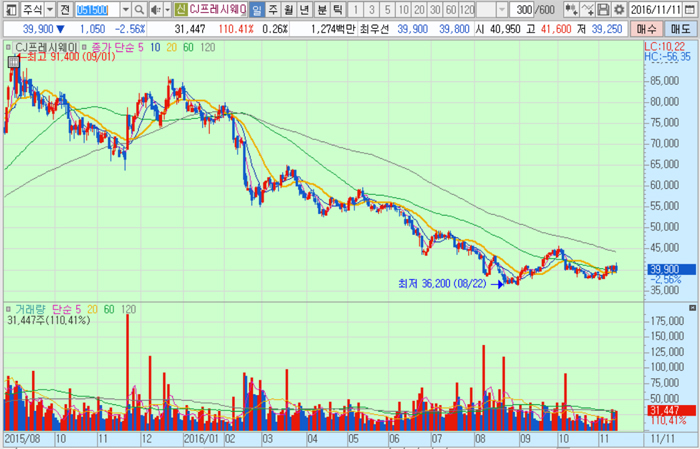Click the speaker sound icon
Viewport: 700px width, 449px height.
click(x=155, y=9)
